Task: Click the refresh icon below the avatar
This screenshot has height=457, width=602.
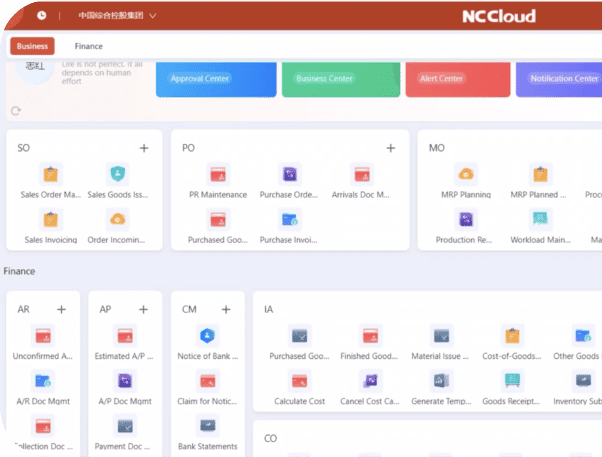Action: pos(15,111)
